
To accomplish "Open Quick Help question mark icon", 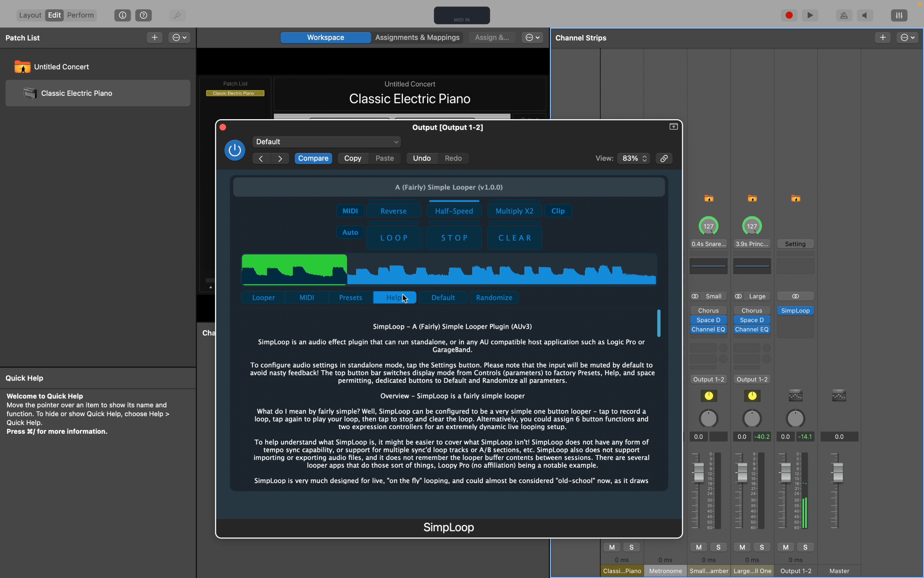I will click(144, 15).
